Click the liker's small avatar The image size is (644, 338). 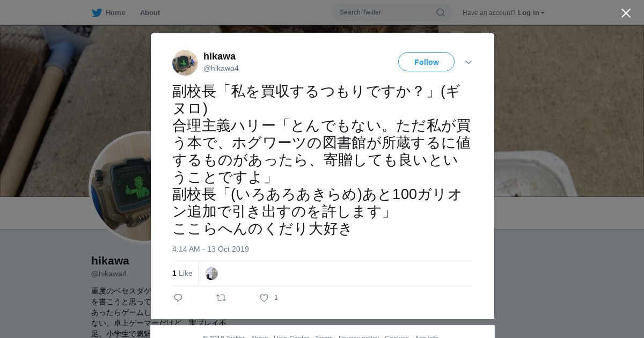coord(211,274)
